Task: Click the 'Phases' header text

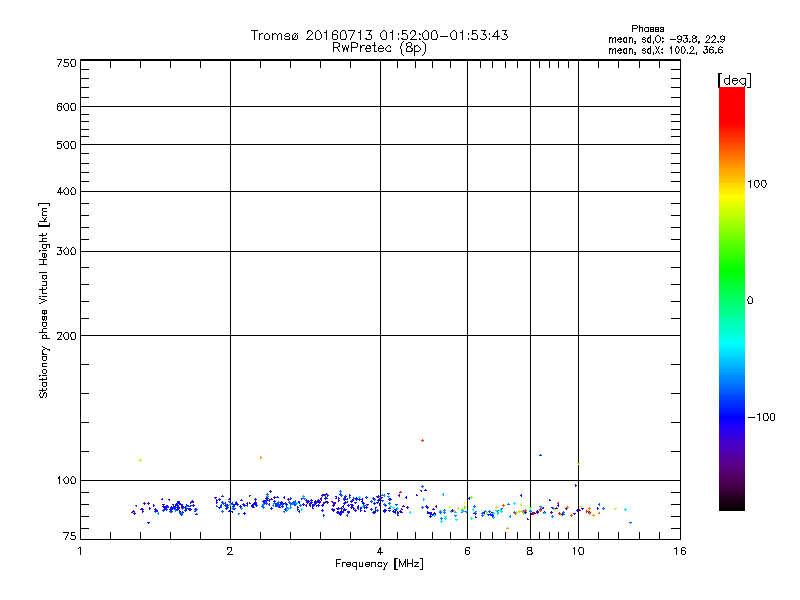Action: pyautogui.click(x=647, y=29)
